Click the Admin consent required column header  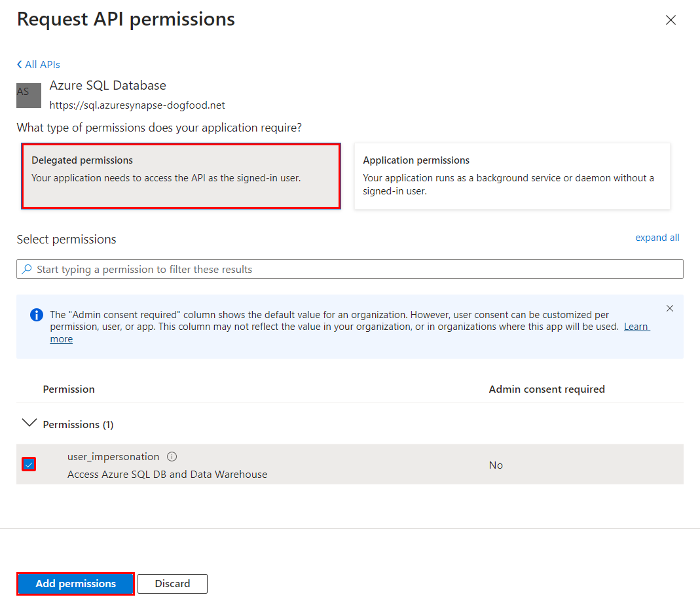click(547, 389)
